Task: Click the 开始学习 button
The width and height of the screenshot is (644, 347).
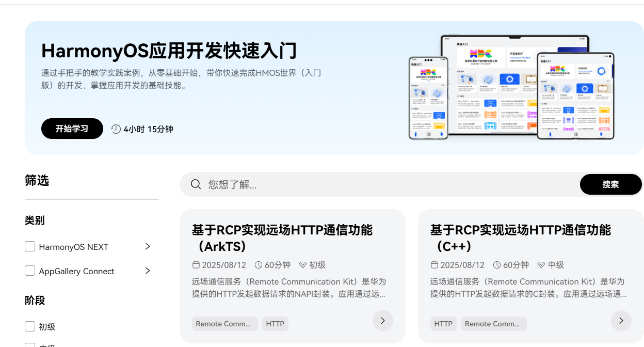Action: 72,129
